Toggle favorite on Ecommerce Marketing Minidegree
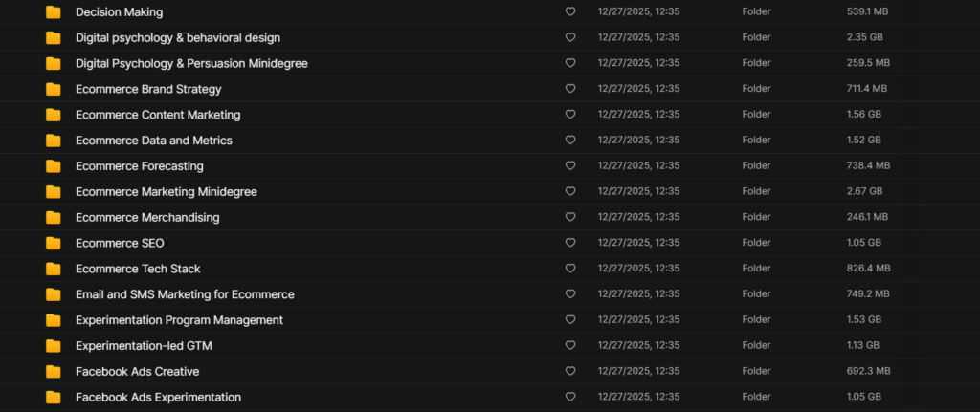This screenshot has width=980, height=412. (570, 192)
